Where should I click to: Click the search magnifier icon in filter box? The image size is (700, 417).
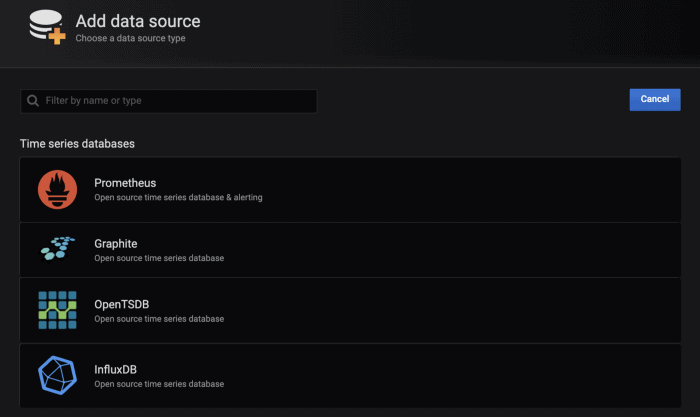33,100
